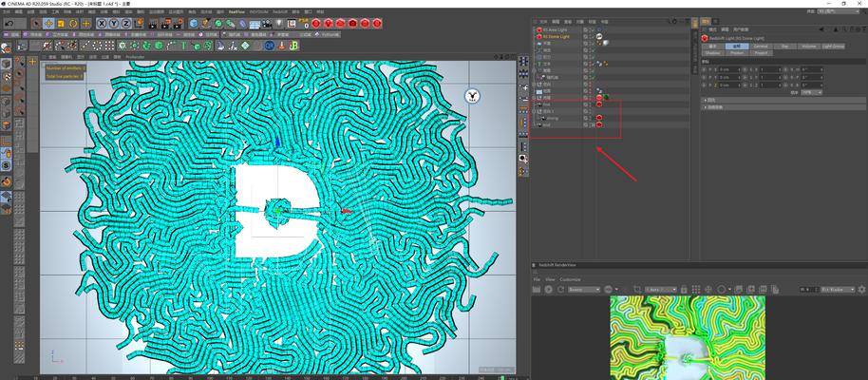Switch to the Project attribute tab

761,53
